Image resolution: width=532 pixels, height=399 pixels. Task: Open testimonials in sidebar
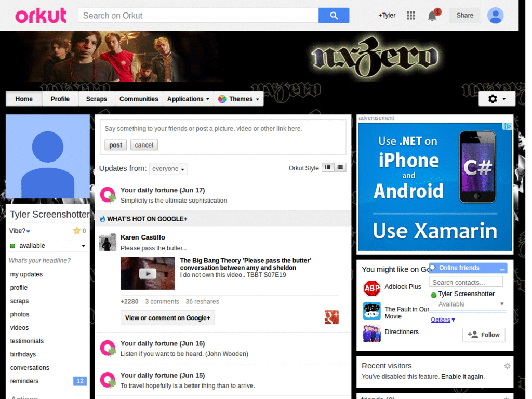pos(27,341)
